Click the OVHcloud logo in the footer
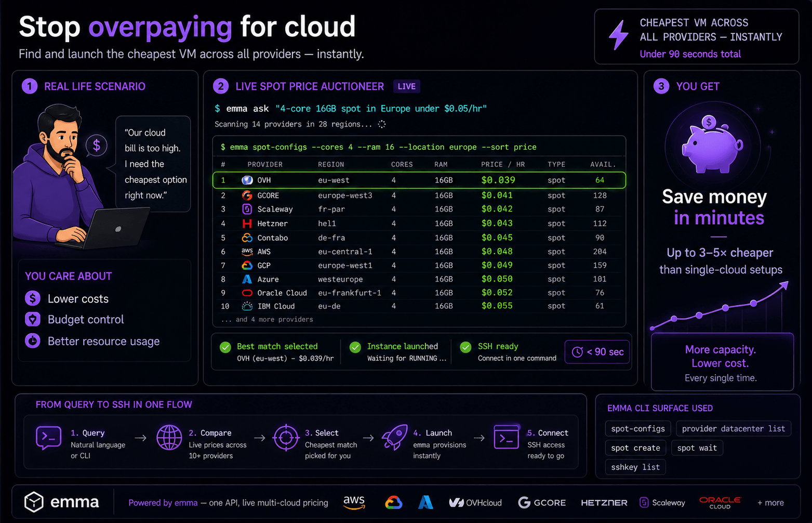The image size is (812, 523). [x=475, y=503]
